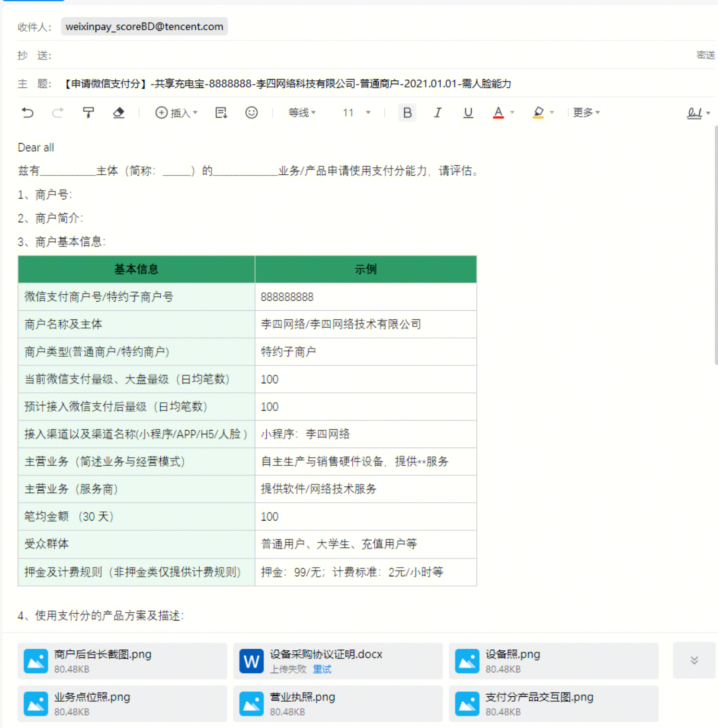Apply the red font color
The image size is (718, 728).
pyautogui.click(x=499, y=113)
